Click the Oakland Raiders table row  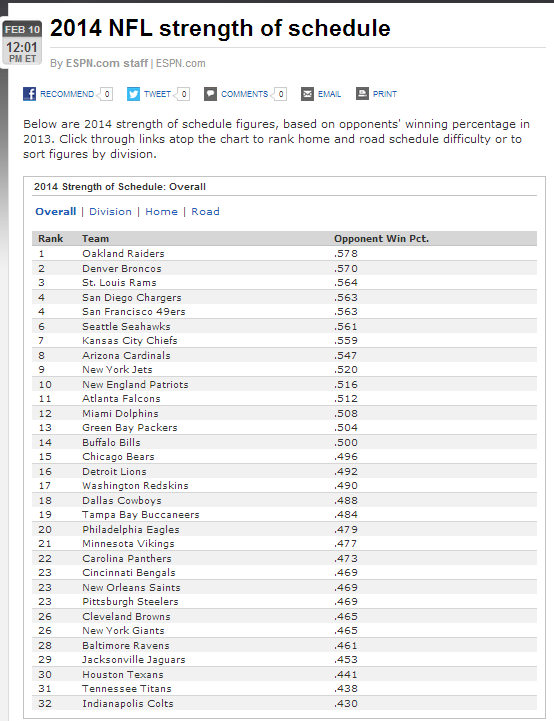coord(284,253)
